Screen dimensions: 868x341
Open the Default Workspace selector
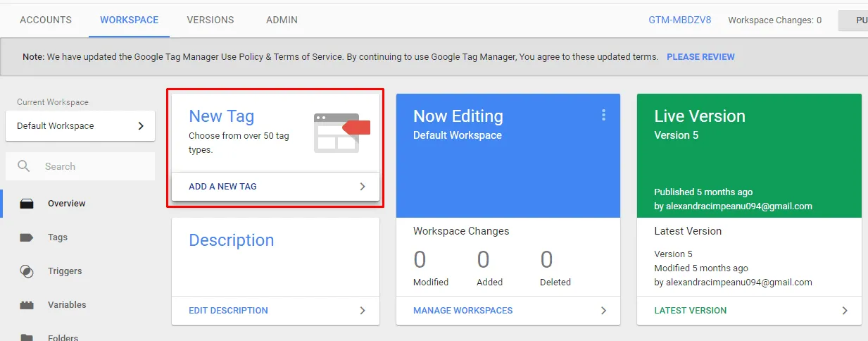(80, 125)
